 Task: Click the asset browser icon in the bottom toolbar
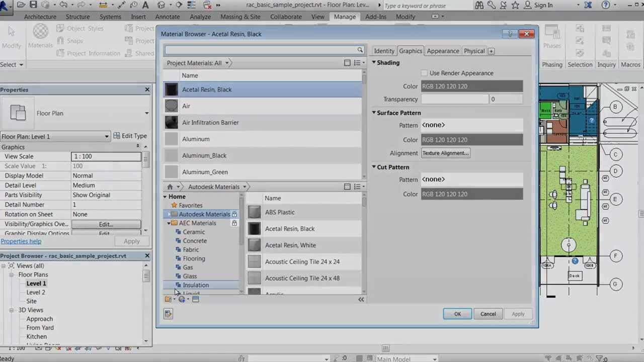tap(196, 299)
